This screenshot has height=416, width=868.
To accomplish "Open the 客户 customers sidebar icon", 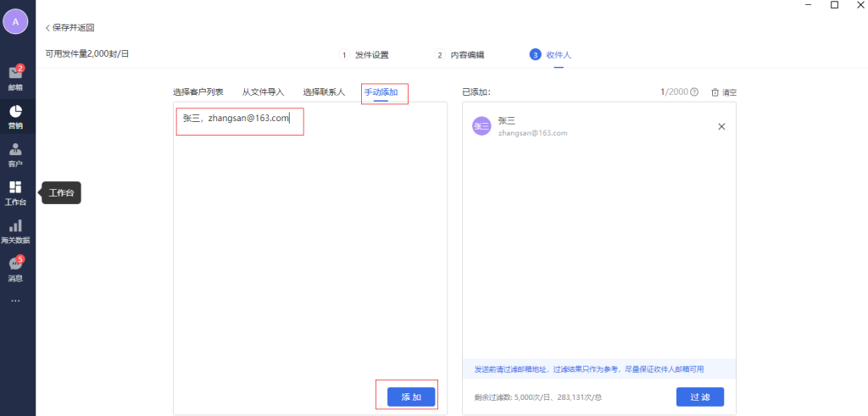I will (15, 154).
